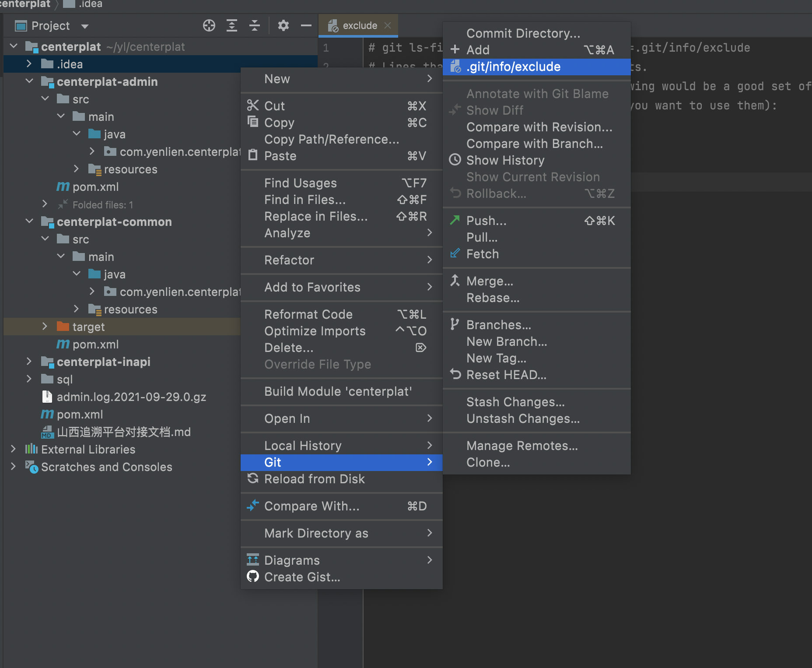Click the Diagrams icon in context menu
Image resolution: width=812 pixels, height=668 pixels.
(253, 559)
